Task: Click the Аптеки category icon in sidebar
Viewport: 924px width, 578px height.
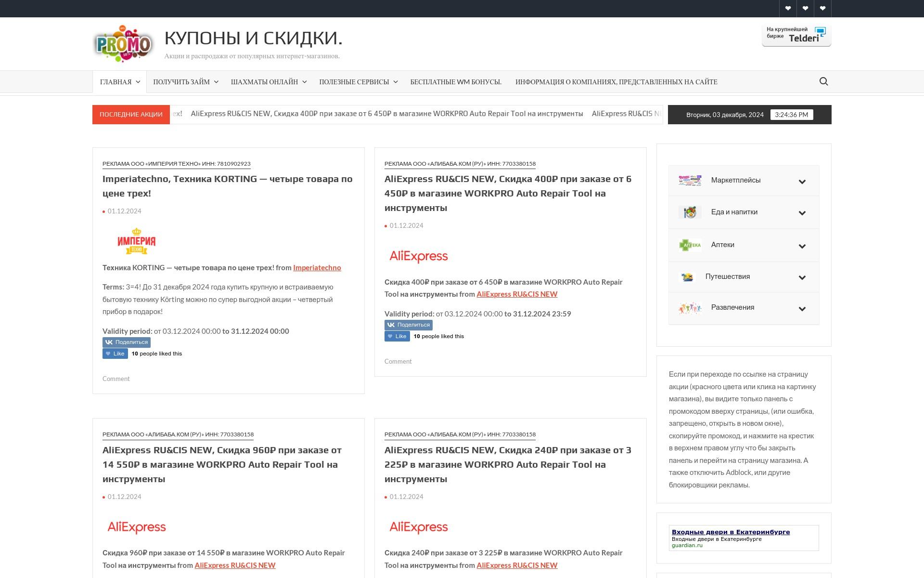Action: [690, 245]
